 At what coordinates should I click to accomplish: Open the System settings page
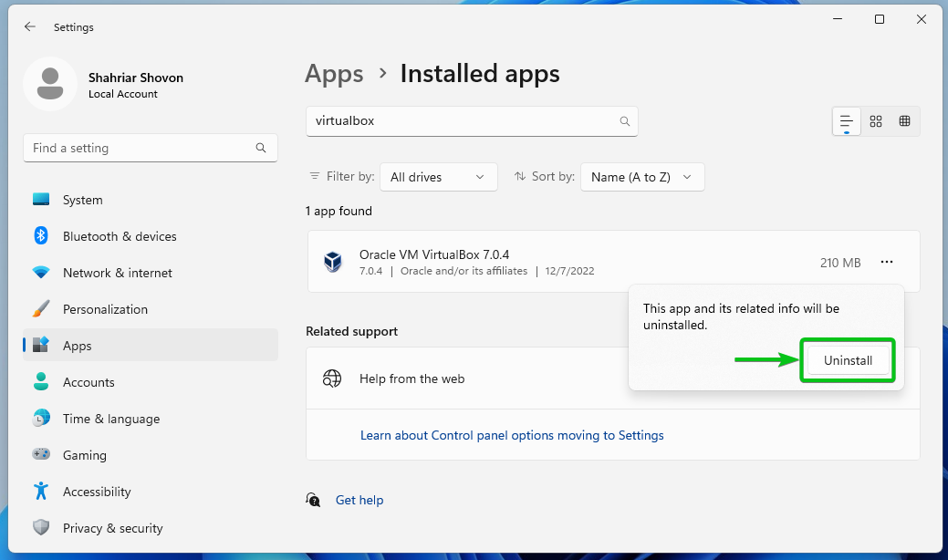pos(82,200)
